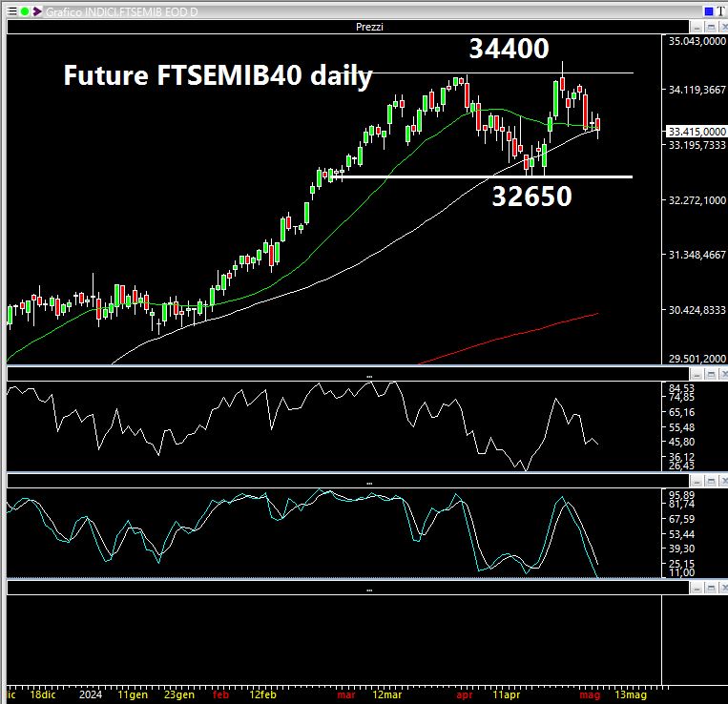
Task: Click the 32.272,1000 price axis value
Action: 697,200
